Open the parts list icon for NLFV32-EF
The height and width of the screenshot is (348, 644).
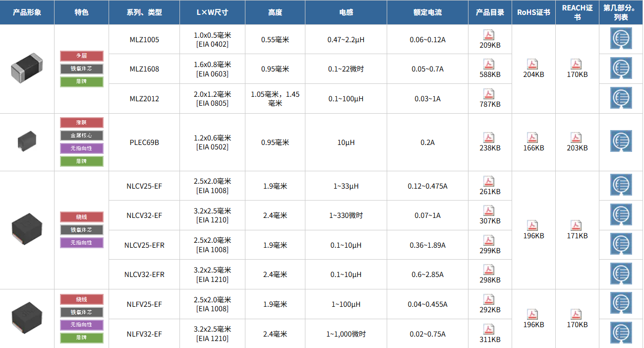pyautogui.click(x=621, y=333)
